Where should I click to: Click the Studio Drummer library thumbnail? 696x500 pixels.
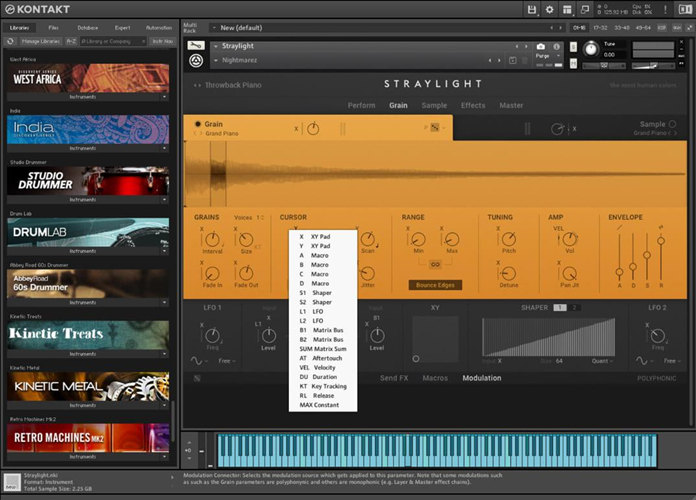click(88, 180)
